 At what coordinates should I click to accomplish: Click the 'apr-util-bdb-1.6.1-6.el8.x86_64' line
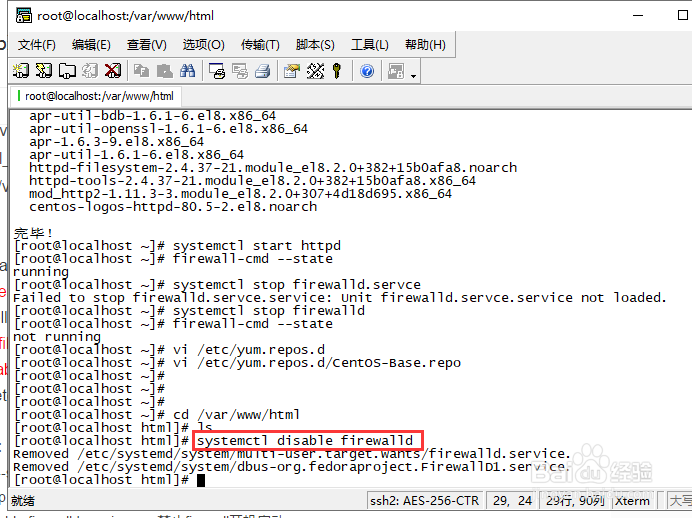tap(153, 116)
